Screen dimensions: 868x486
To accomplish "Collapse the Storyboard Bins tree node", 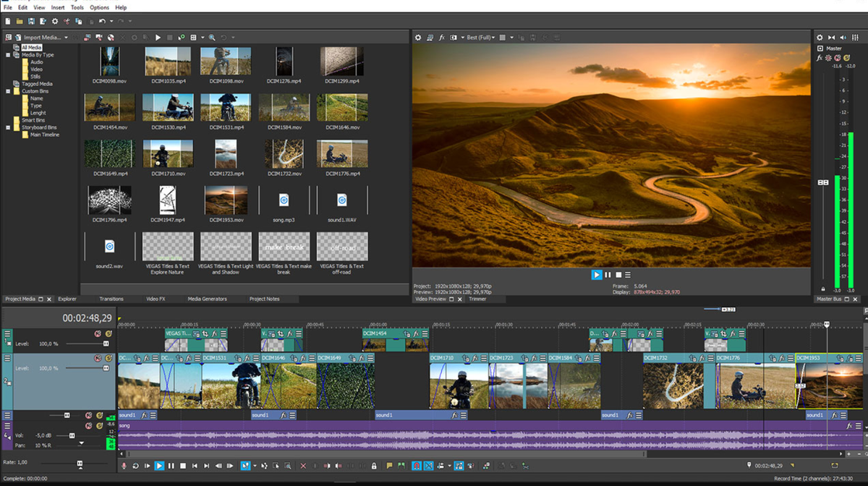I will click(8, 127).
